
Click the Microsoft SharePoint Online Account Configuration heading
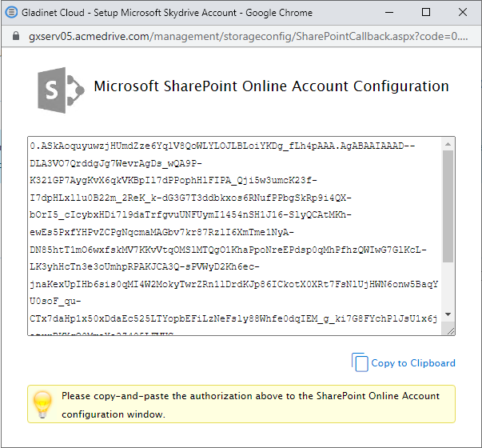(x=271, y=86)
